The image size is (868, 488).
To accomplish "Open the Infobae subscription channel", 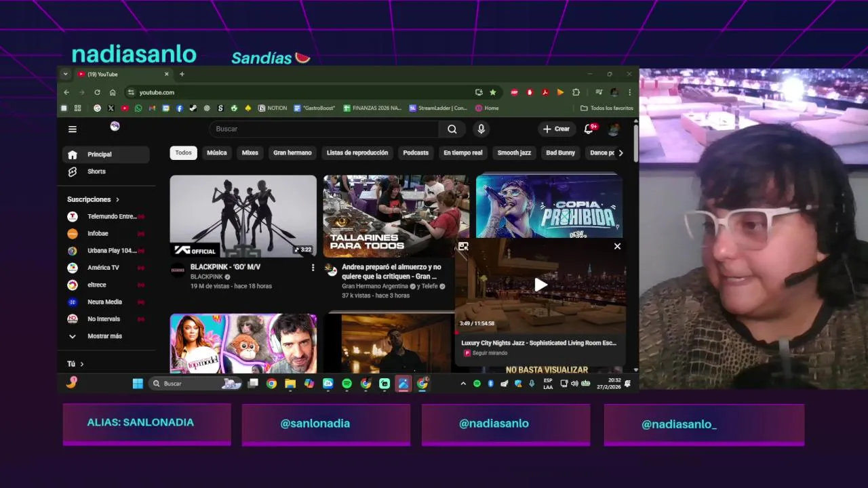I will point(106,233).
